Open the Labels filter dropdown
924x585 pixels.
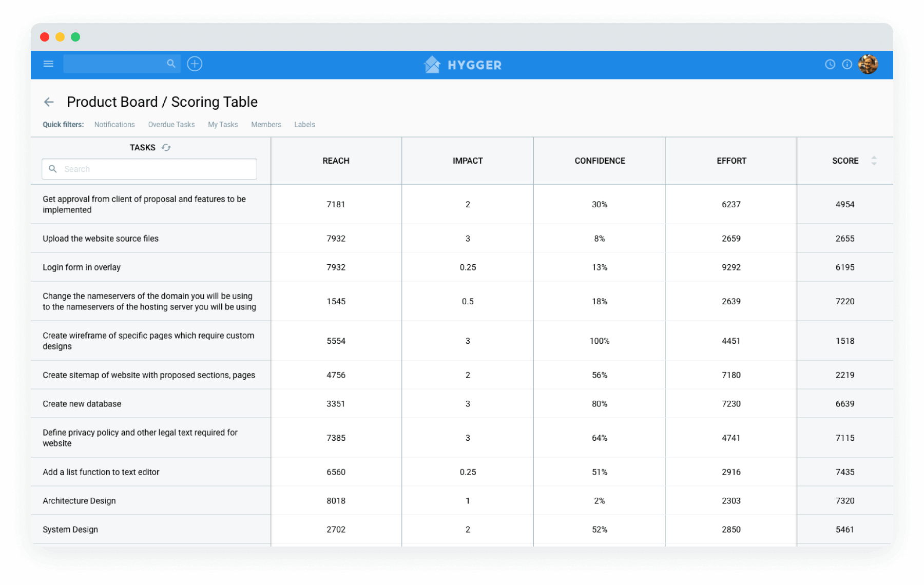(304, 125)
